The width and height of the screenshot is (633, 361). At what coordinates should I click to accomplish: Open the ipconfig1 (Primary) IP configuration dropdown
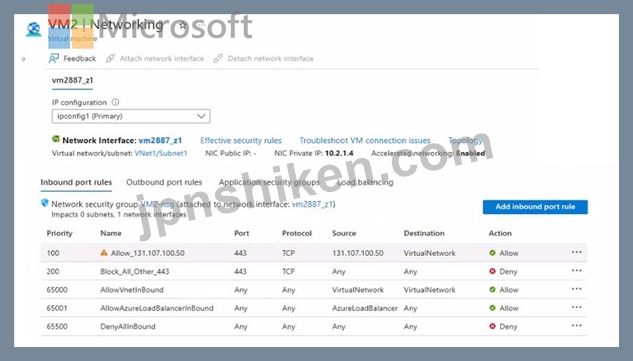(x=131, y=116)
